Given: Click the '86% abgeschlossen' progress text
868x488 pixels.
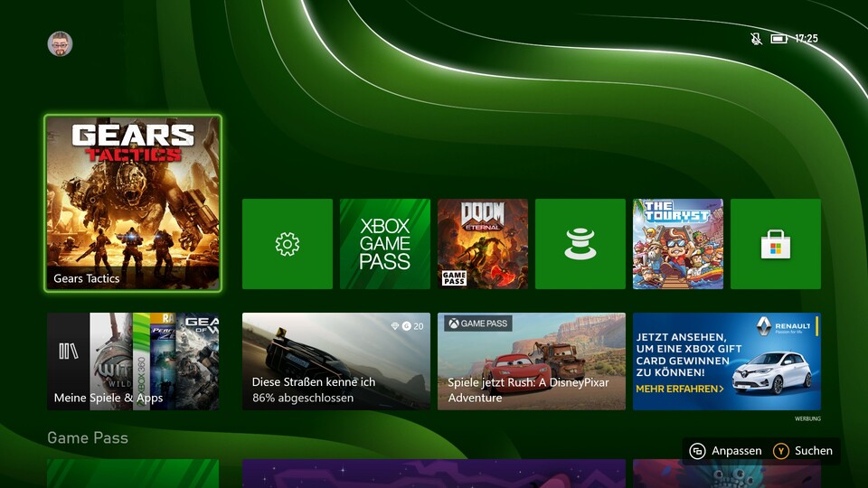Looking at the screenshot, I should (x=303, y=398).
